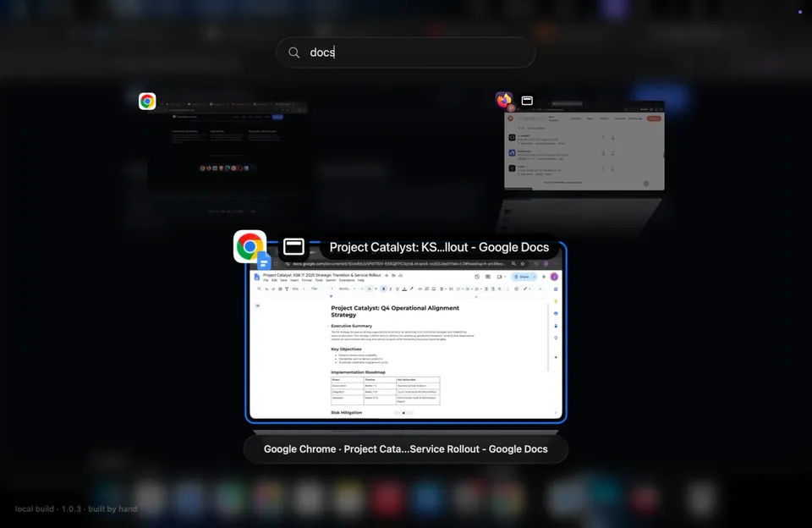Click the "Google Chrome · Project Cata..." bottom label

pos(405,449)
